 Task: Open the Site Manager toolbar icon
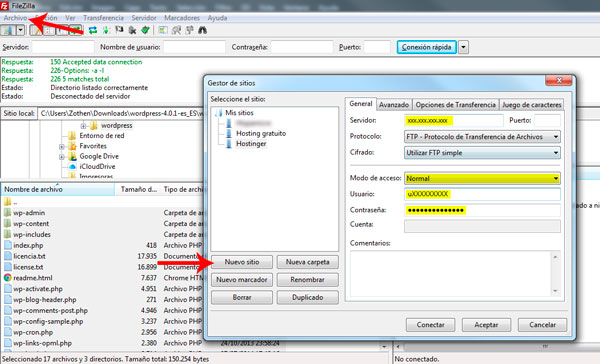click(8, 30)
